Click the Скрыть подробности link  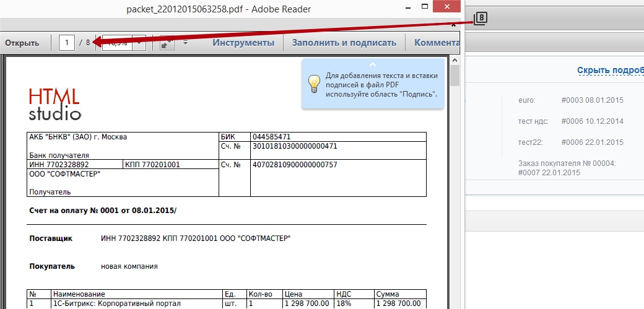tap(610, 71)
